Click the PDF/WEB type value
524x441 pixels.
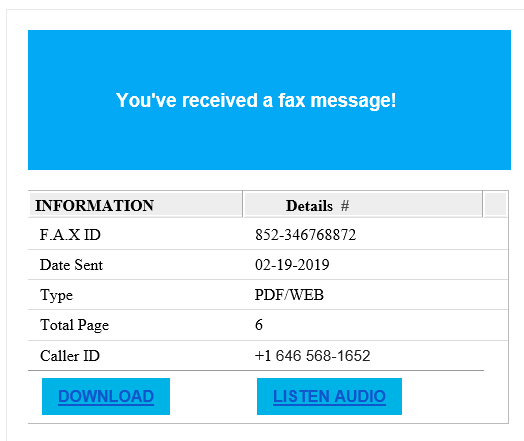(x=289, y=295)
